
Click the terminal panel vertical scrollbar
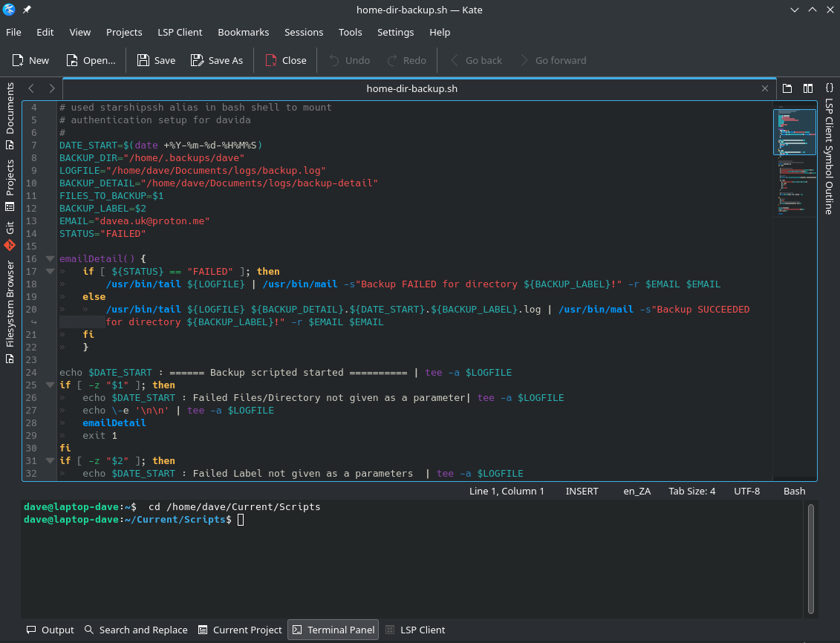811,558
